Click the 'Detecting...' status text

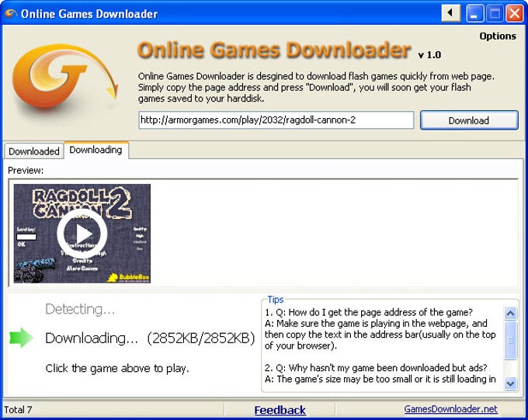pos(80,309)
